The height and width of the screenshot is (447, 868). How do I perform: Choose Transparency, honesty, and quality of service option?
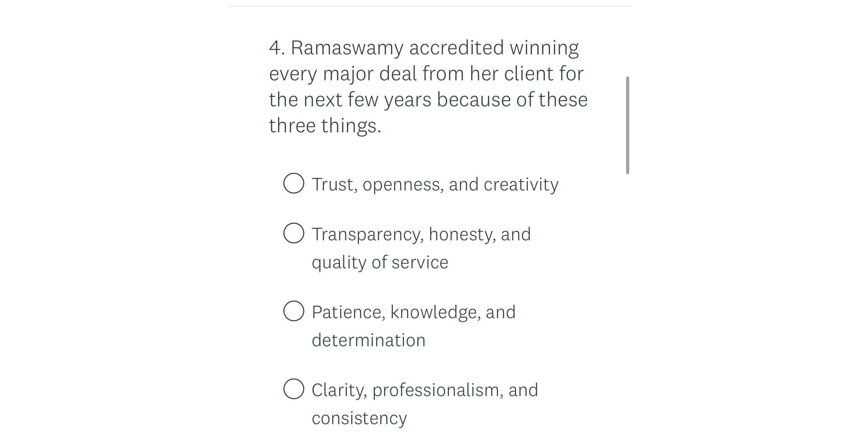294,234
